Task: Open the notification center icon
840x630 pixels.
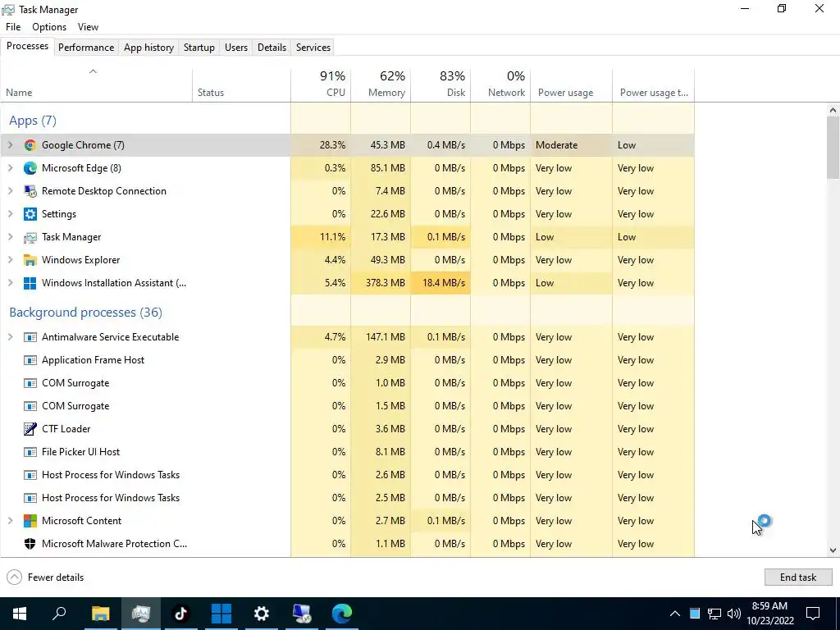Action: (x=813, y=614)
